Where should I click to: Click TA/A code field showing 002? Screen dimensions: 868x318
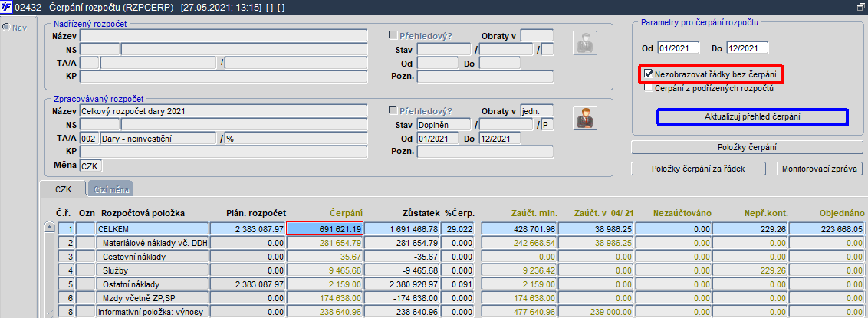tap(89, 138)
